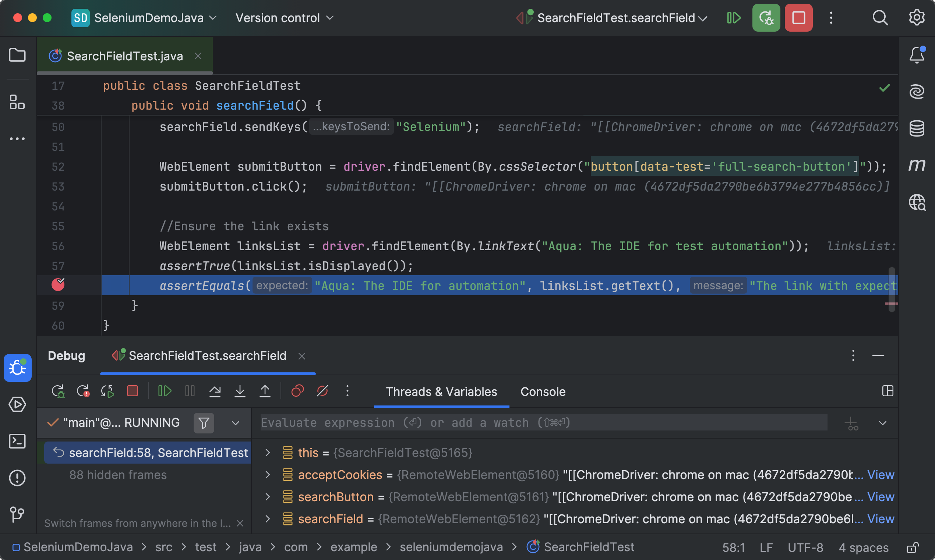
Task: Click the red Stop button in header
Action: tap(798, 18)
